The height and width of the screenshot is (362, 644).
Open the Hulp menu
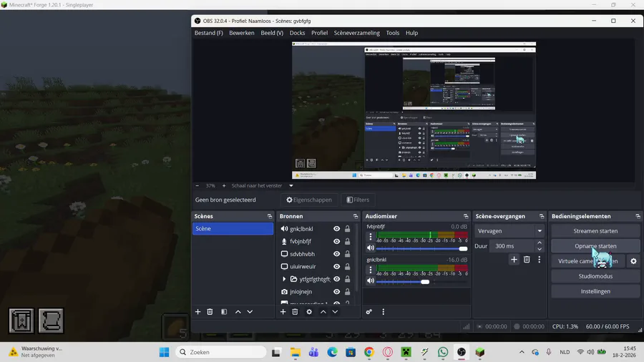[x=411, y=33]
